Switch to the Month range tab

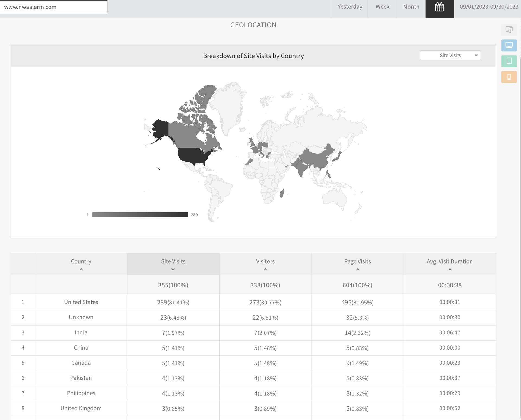coord(411,7)
